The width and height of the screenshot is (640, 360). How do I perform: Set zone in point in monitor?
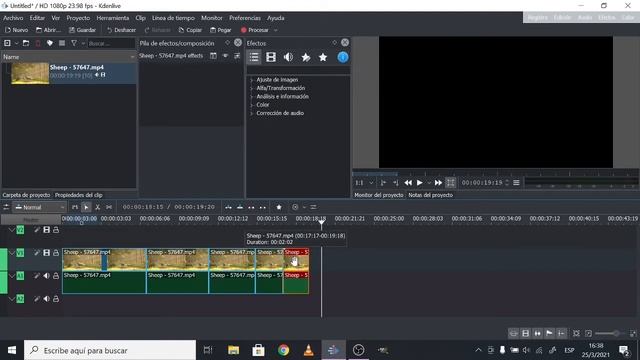(x=383, y=183)
